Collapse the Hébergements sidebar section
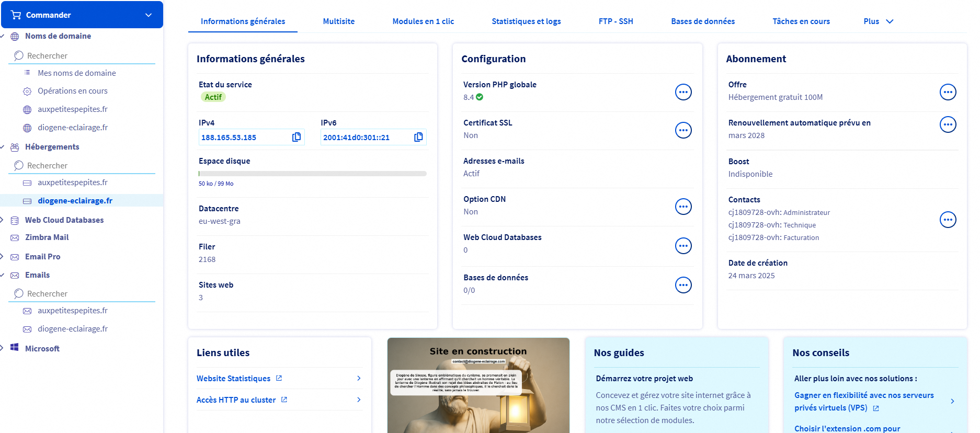Viewport: 980px width, 433px height. [x=3, y=147]
